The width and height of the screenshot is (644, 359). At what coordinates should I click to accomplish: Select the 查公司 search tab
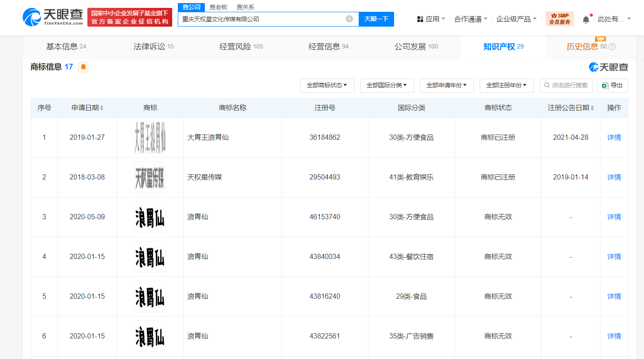click(191, 7)
